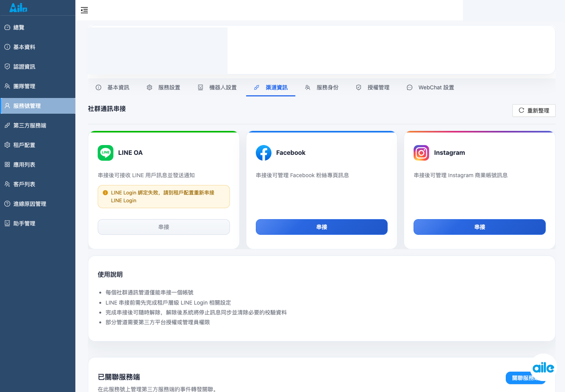
Task: Click the Aile logo in sidebar header
Action: (x=18, y=7)
